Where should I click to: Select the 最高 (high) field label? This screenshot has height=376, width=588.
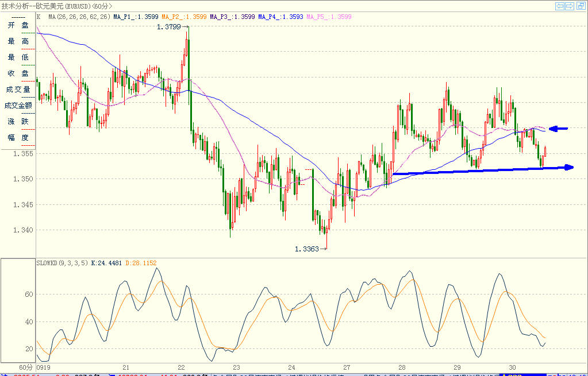click(18, 41)
